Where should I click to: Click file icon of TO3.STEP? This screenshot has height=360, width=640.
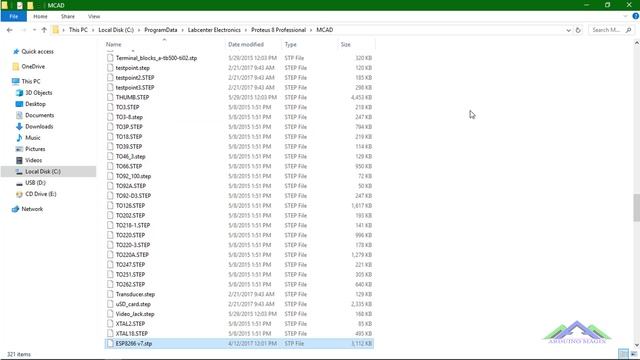tap(110, 107)
